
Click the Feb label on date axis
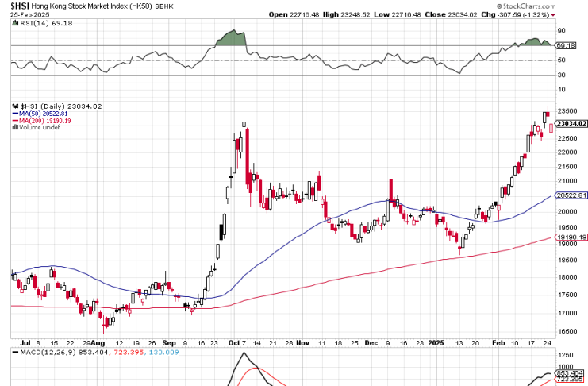point(497,342)
